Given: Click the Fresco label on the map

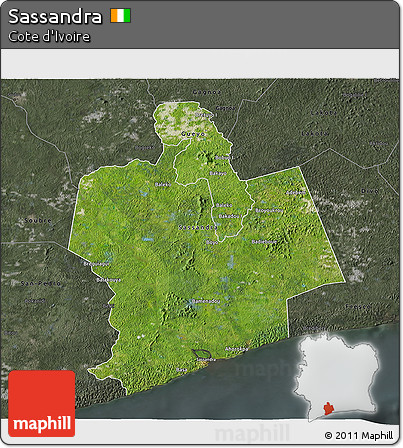Looking at the screenshot, I should (358, 306).
